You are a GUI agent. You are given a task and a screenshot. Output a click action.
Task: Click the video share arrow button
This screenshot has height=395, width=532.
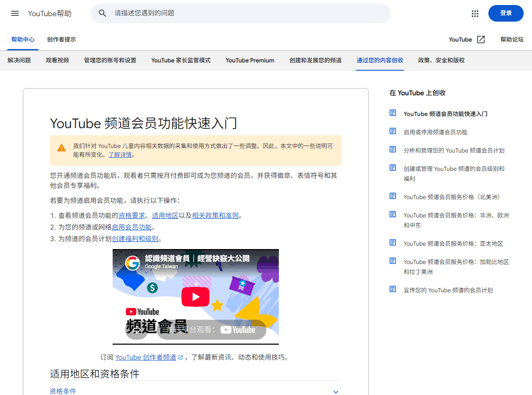pyautogui.click(x=136, y=330)
